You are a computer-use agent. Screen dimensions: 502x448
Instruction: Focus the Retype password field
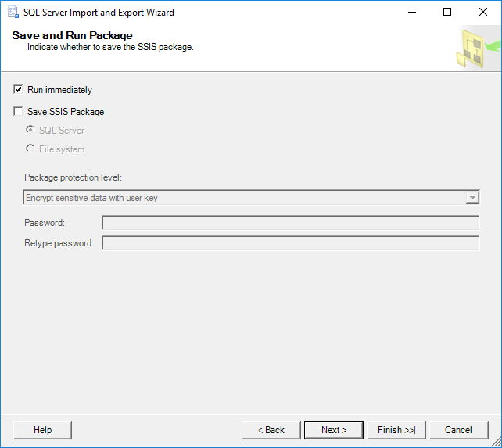pyautogui.click(x=290, y=243)
